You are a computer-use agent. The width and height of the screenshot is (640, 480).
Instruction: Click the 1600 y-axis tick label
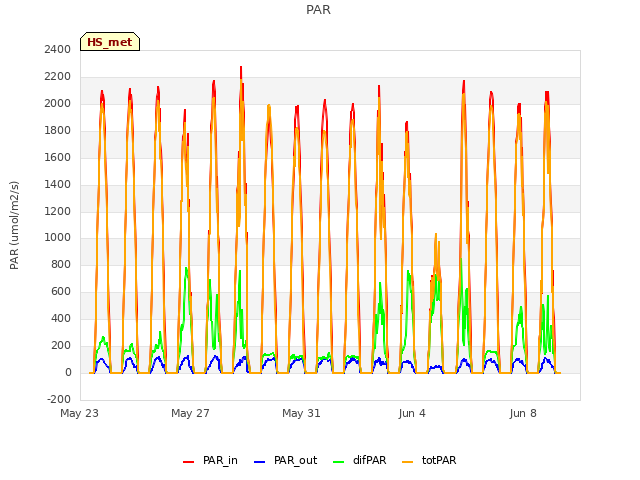pos(58,157)
